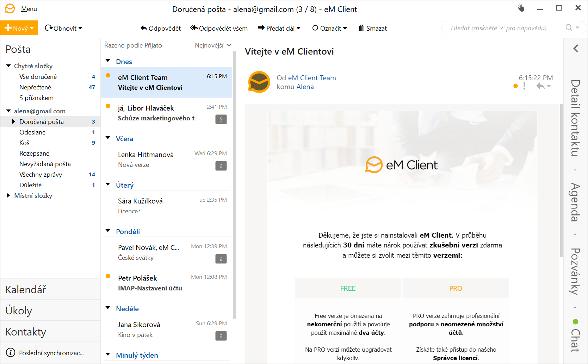Click the Předat dál forward button
Screen dimensions: 588x364
pos(276,28)
